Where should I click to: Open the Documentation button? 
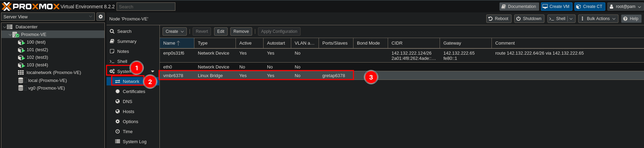(519, 7)
